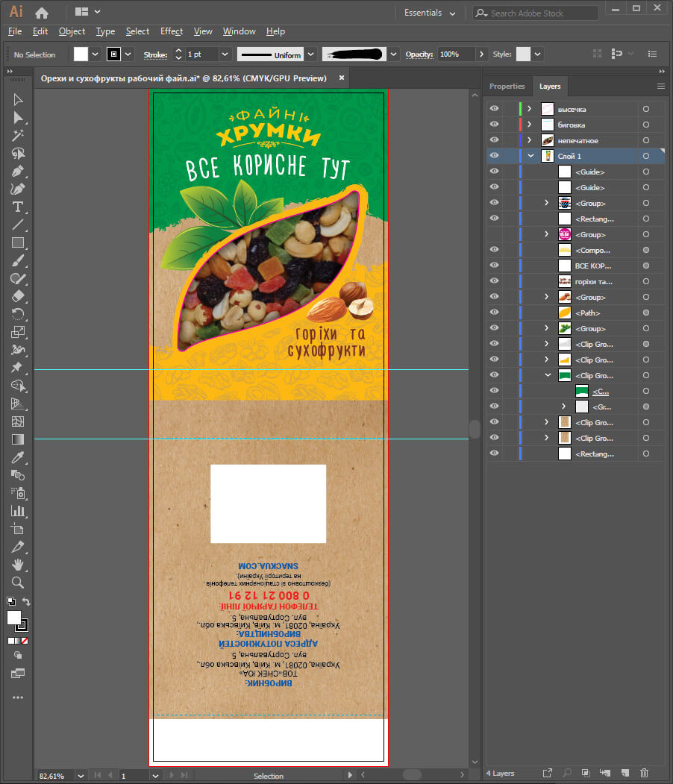Image resolution: width=673 pixels, height=784 pixels.
Task: Switch to the Properties tab
Action: coord(507,86)
